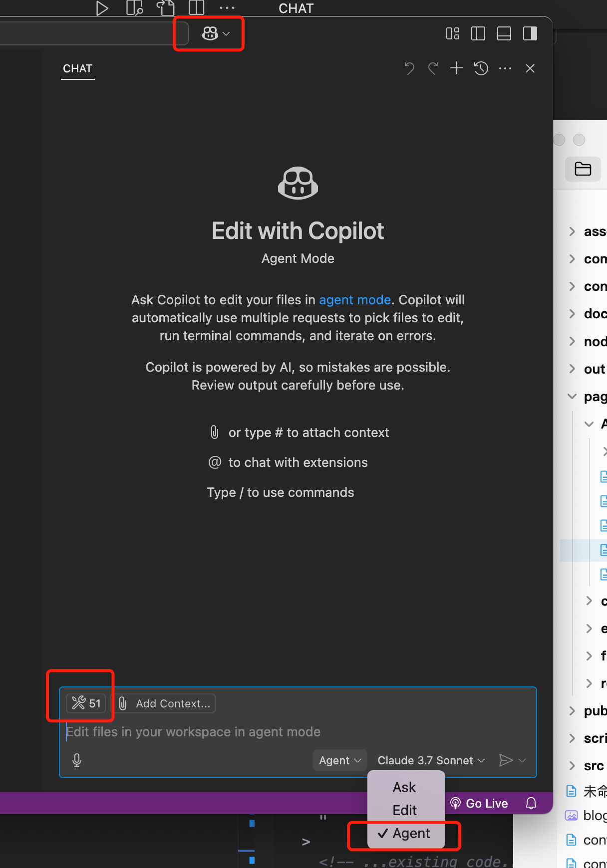The image size is (607, 868).
Task: Click Customize Layout icon
Action: point(453,33)
